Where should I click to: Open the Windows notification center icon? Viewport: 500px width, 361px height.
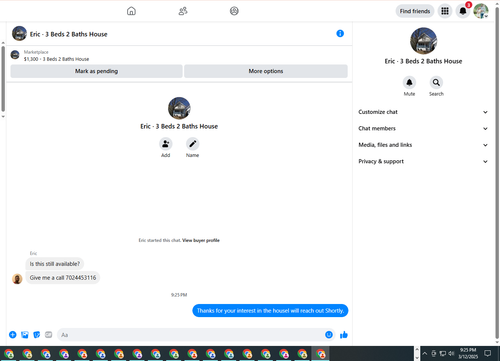tap(488, 353)
